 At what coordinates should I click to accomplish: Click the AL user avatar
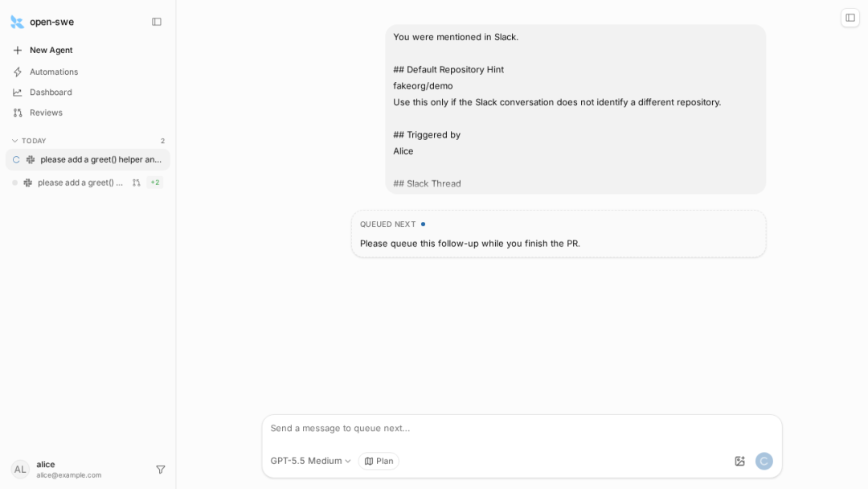(20, 470)
